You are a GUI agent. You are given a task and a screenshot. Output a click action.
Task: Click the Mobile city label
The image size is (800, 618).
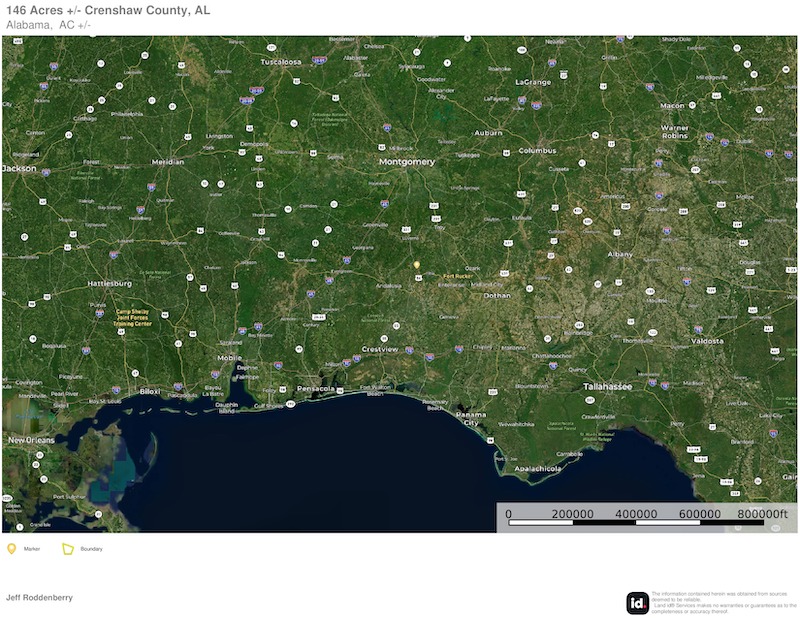coord(229,357)
